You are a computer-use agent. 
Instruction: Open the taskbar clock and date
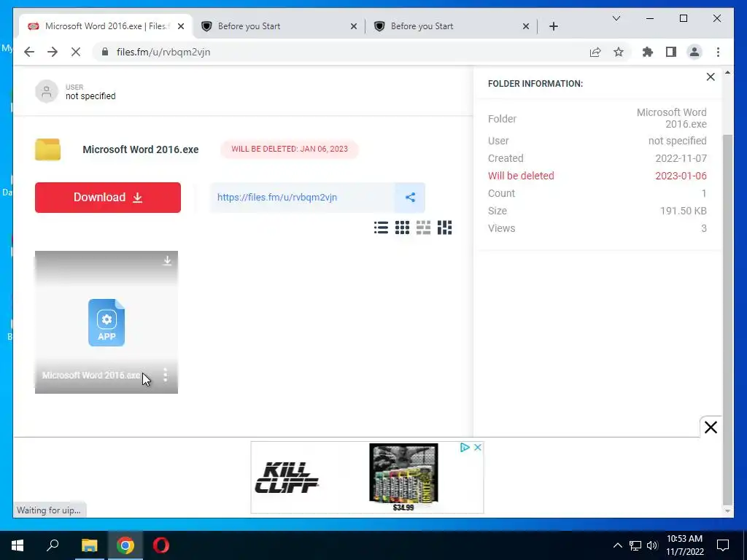click(684, 545)
